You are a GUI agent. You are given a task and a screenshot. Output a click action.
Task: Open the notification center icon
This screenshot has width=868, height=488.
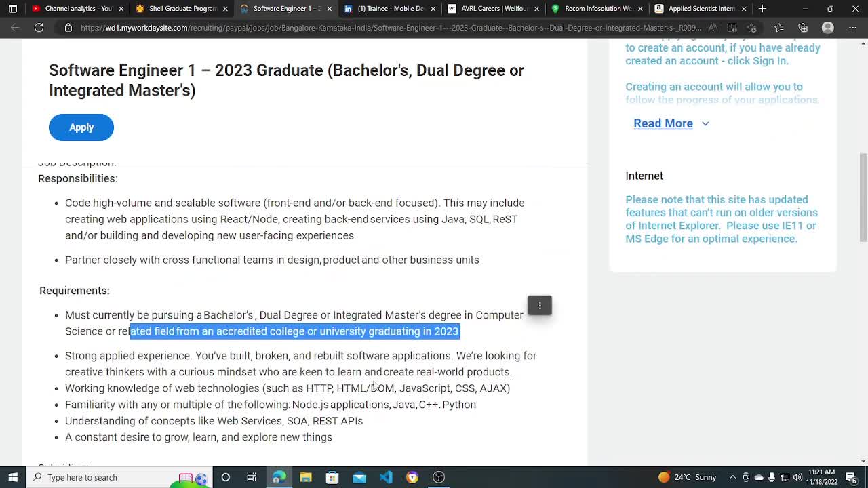click(x=851, y=477)
